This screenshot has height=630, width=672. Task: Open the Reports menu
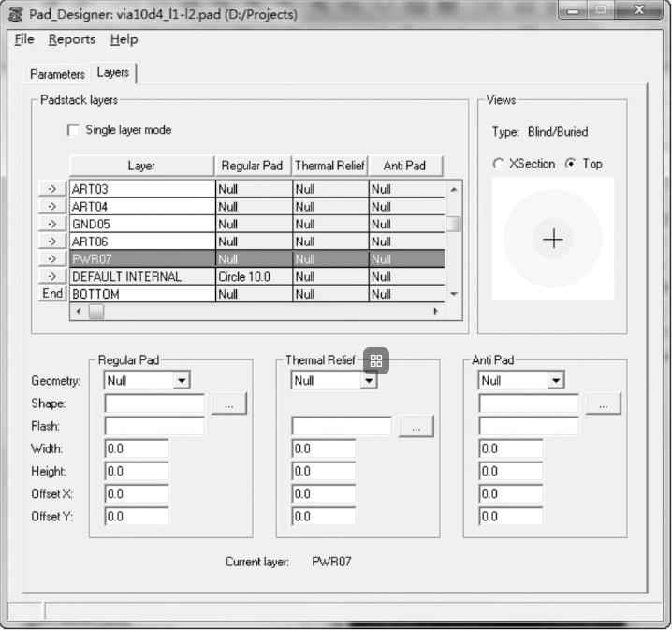tap(71, 39)
